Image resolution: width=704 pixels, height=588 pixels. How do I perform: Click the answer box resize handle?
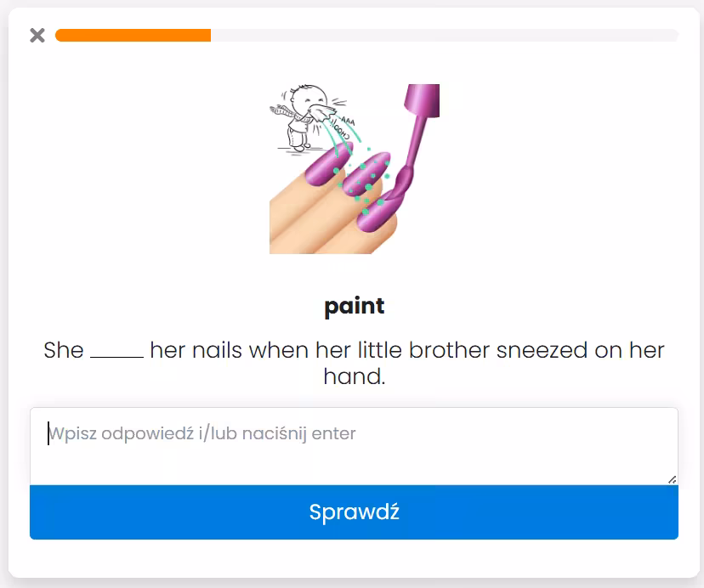click(x=672, y=479)
